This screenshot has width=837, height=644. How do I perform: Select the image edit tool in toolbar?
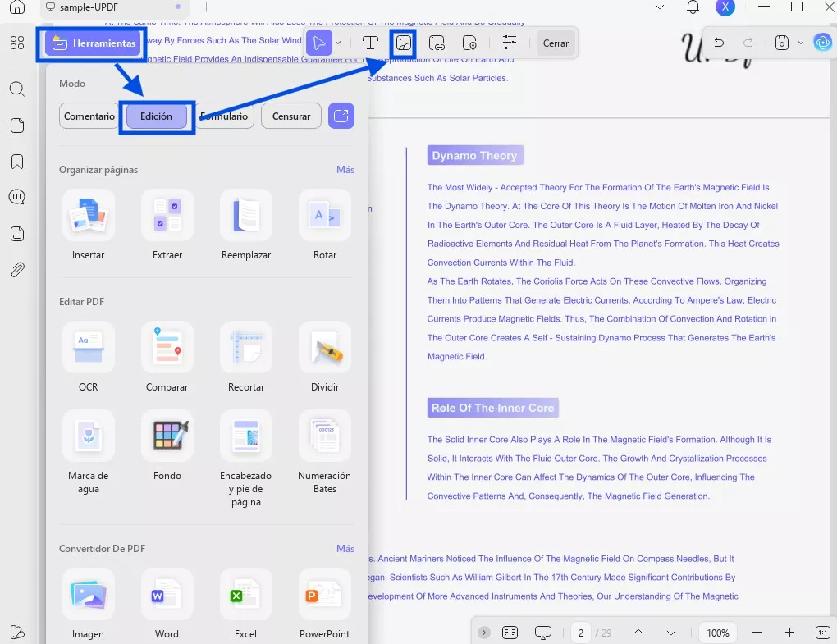pyautogui.click(x=404, y=43)
